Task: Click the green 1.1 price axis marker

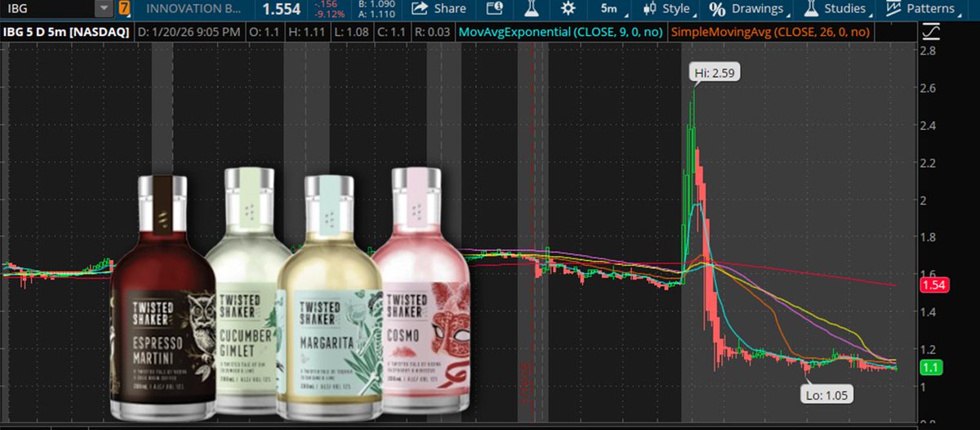Action: coord(929,368)
